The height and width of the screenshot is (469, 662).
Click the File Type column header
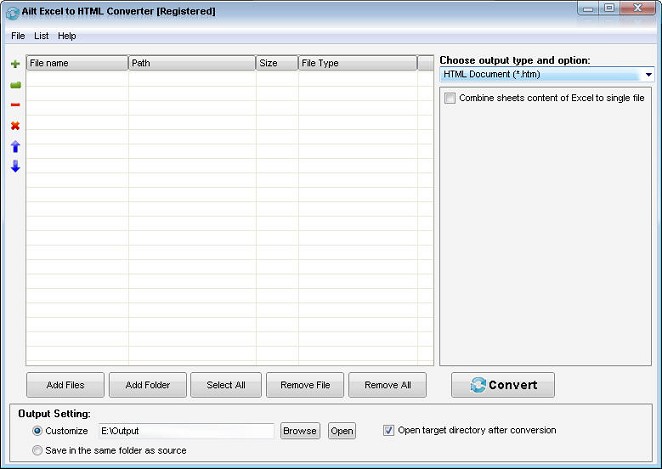358,63
